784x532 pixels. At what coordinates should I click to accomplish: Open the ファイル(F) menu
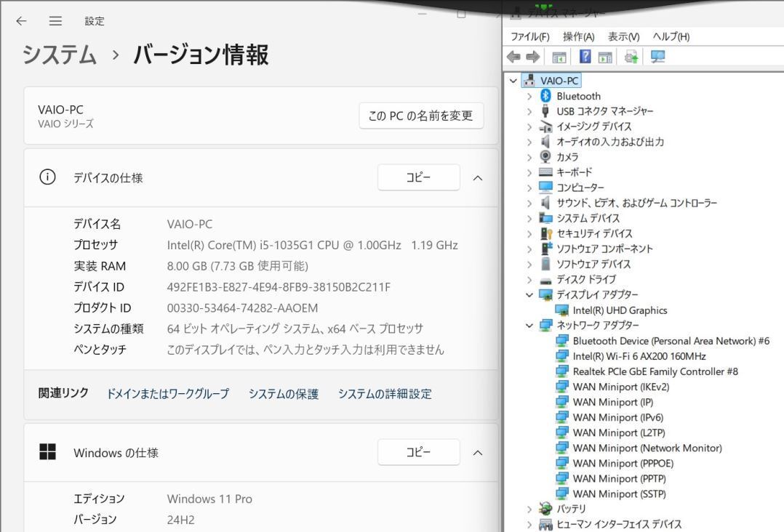(530, 36)
